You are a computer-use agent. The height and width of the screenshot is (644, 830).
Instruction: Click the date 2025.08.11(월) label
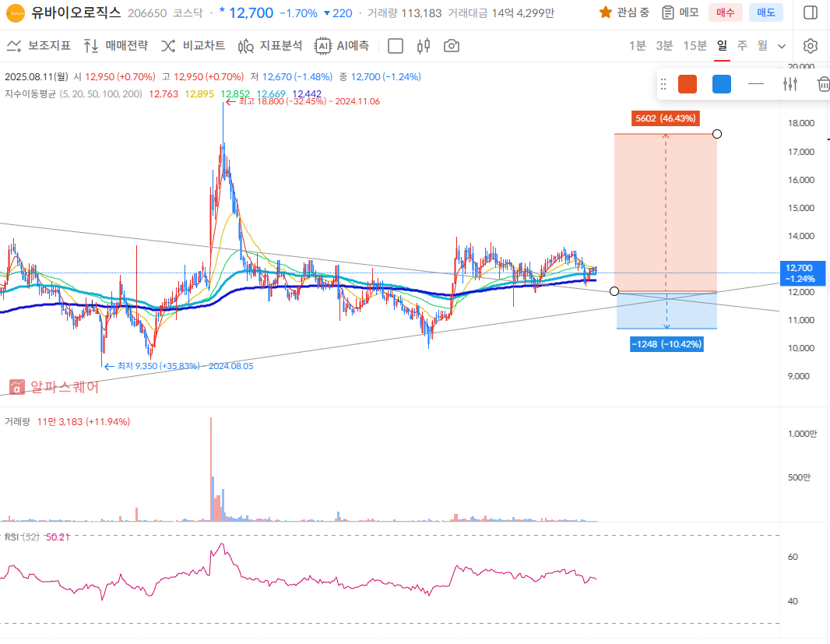(37, 77)
